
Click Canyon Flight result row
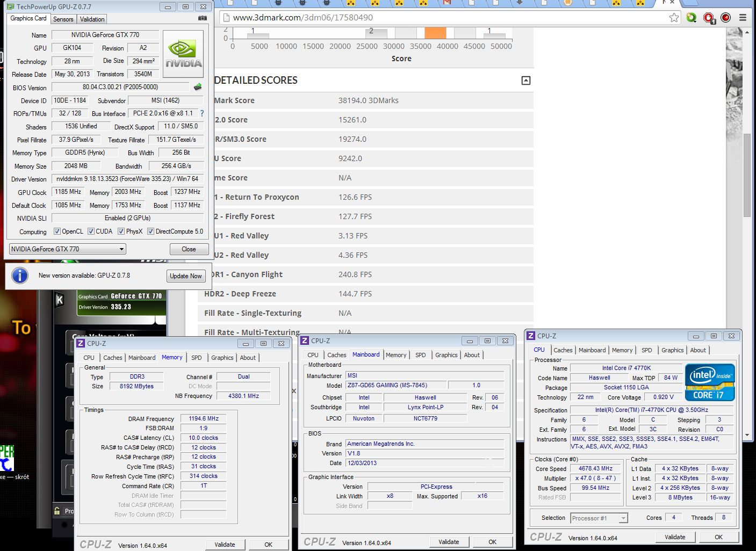point(365,274)
